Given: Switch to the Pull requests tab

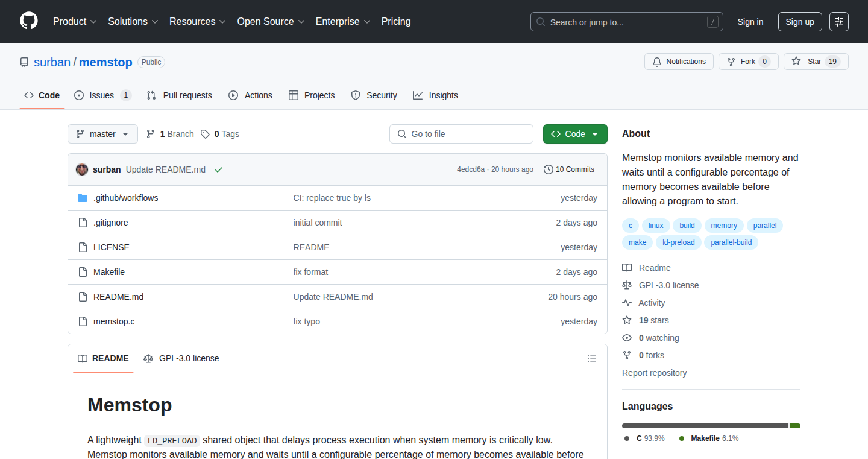Looking at the screenshot, I should pos(180,95).
